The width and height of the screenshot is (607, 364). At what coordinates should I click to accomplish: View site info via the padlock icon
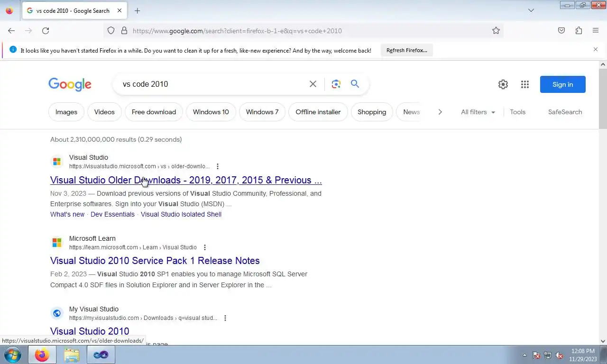tap(124, 31)
